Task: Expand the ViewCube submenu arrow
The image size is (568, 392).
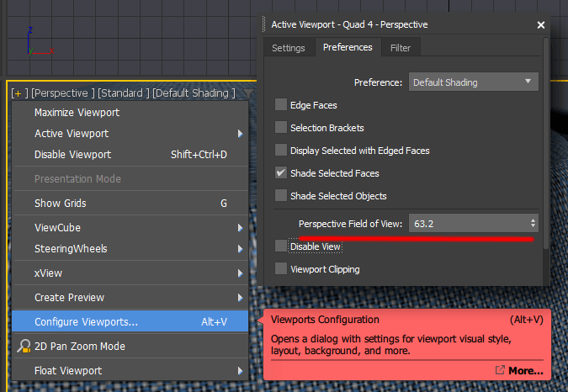Action: (240, 228)
